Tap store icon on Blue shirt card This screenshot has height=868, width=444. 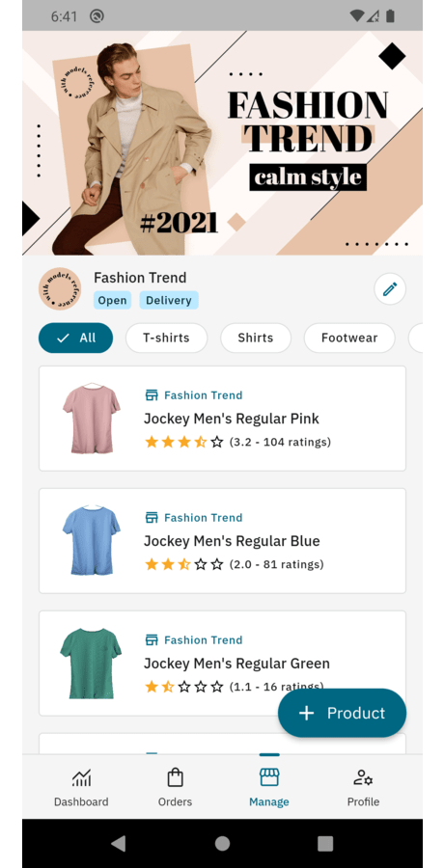pyautogui.click(x=152, y=518)
